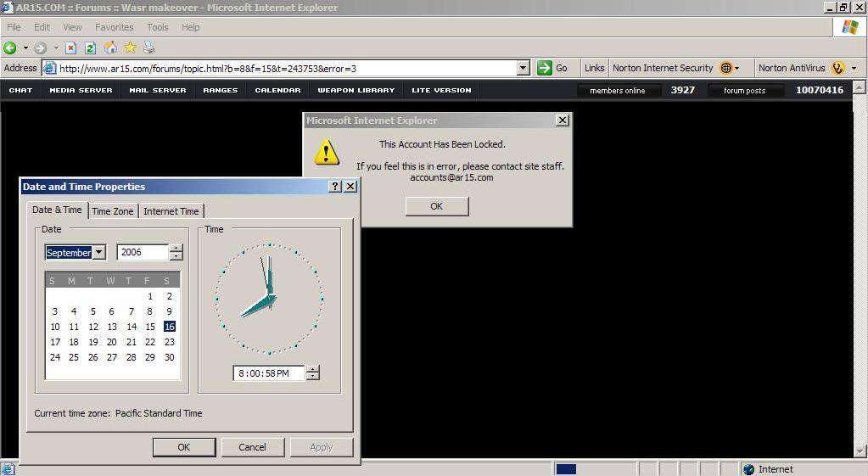This screenshot has width=868, height=476.
Task: Open the CHAT site link
Action: (20, 90)
